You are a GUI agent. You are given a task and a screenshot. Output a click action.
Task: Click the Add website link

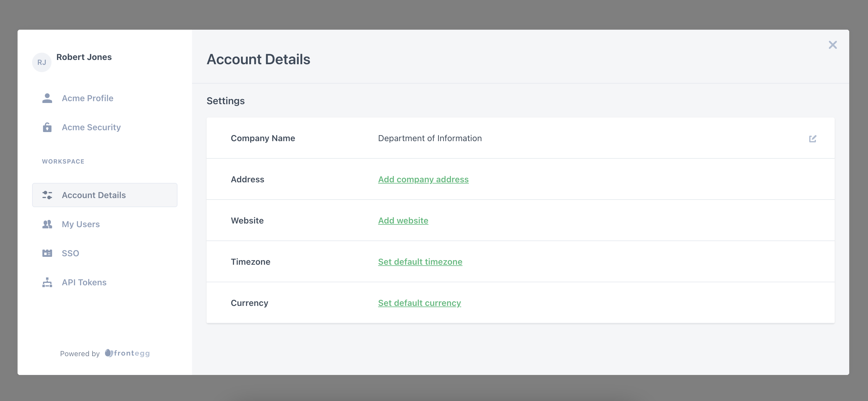click(403, 220)
